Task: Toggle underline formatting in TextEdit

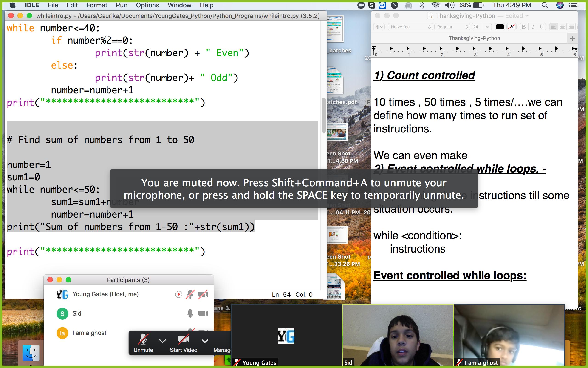Action: click(x=542, y=27)
